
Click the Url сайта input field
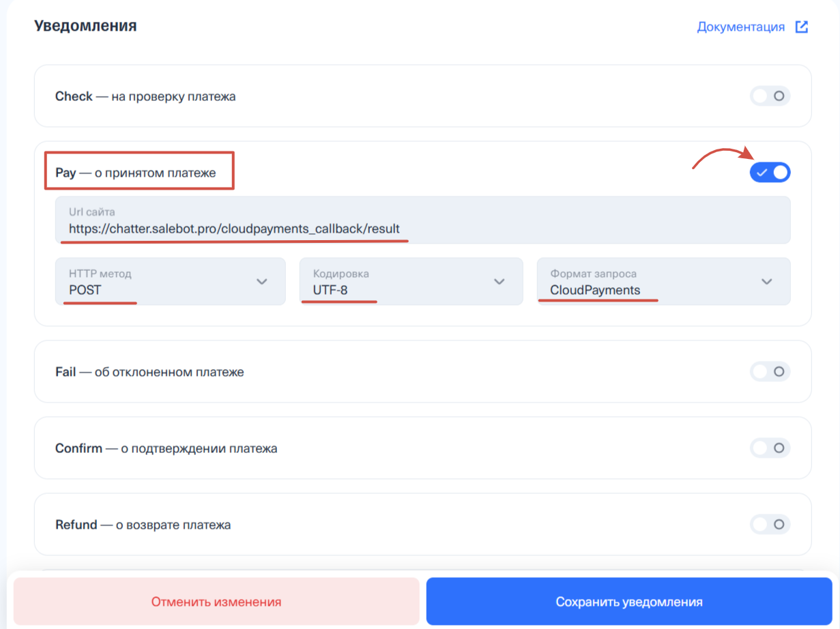pos(422,220)
